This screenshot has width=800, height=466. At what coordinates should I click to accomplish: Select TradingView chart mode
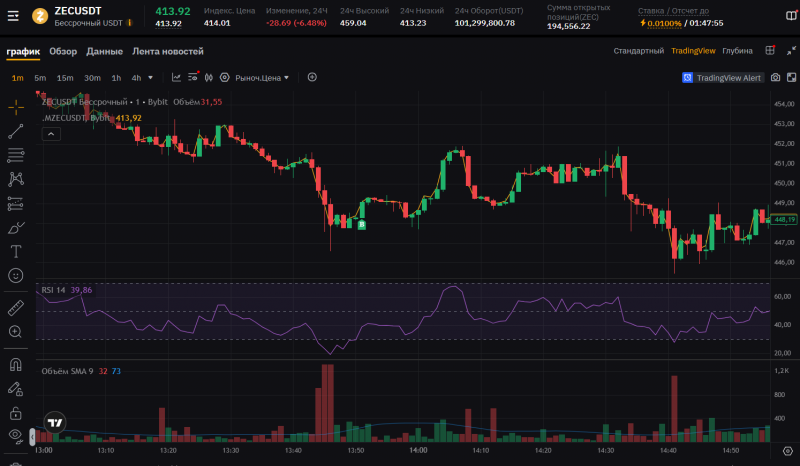click(x=693, y=51)
